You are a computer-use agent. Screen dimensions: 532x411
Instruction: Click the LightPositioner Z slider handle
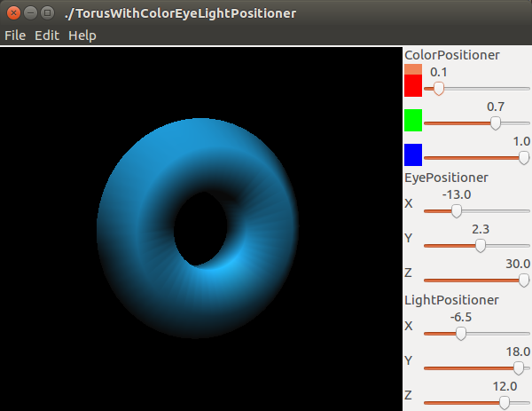point(505,403)
